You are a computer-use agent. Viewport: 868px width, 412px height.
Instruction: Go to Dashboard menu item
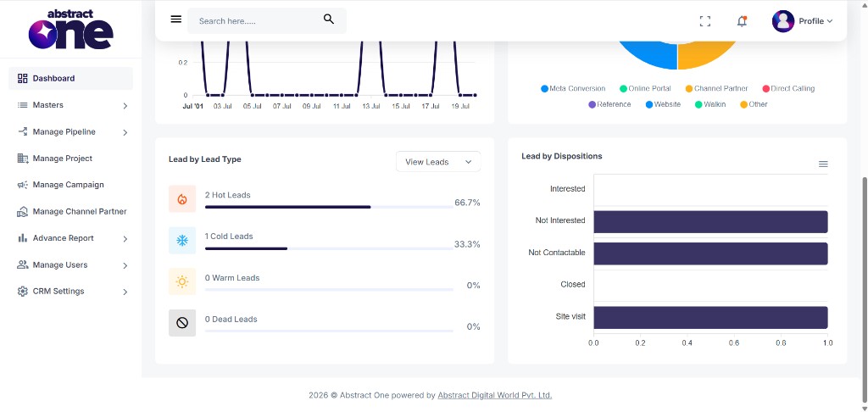tap(71, 78)
